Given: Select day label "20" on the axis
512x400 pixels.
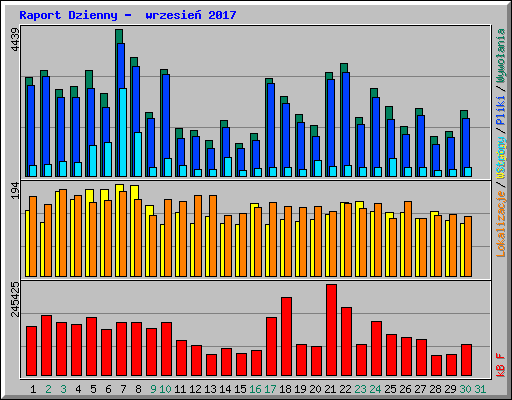Looking at the screenshot, I should (315, 389).
